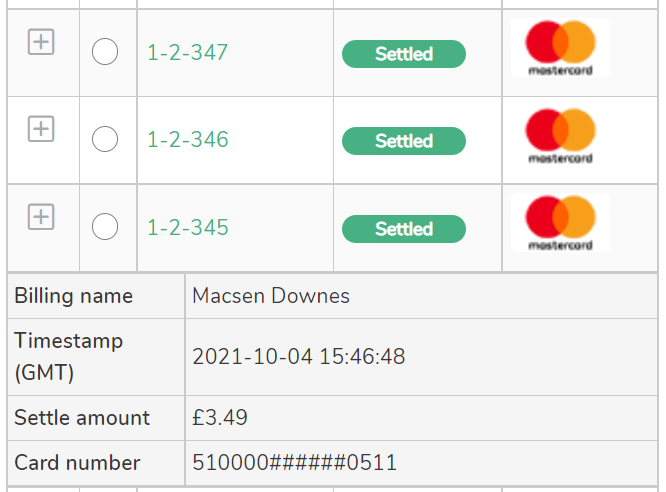This screenshot has width=666, height=492.
Task: Expand the row for transaction 1-2-346
Action: coord(41,128)
